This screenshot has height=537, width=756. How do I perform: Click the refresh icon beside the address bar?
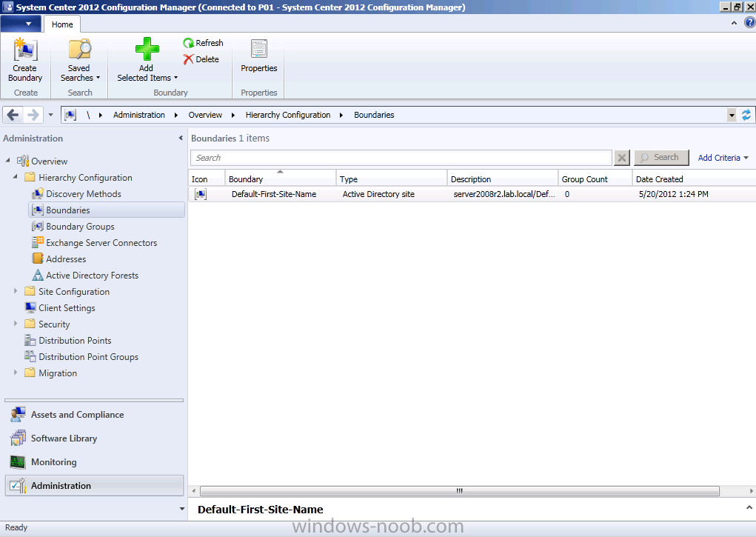(x=746, y=115)
